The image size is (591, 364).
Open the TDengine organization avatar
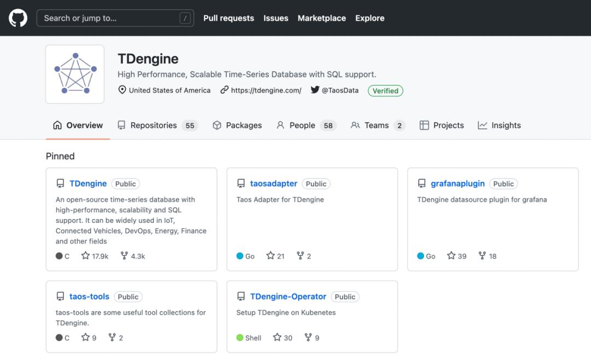point(75,74)
